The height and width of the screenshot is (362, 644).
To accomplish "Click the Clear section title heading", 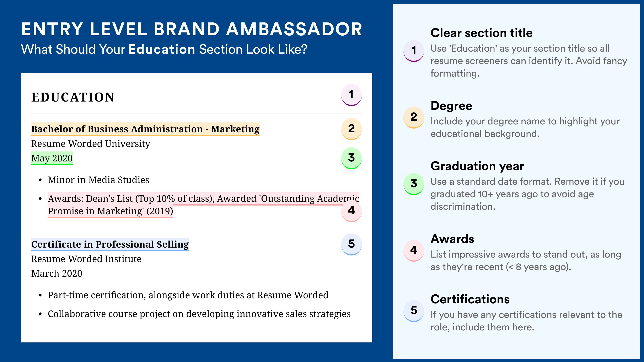I will (482, 33).
